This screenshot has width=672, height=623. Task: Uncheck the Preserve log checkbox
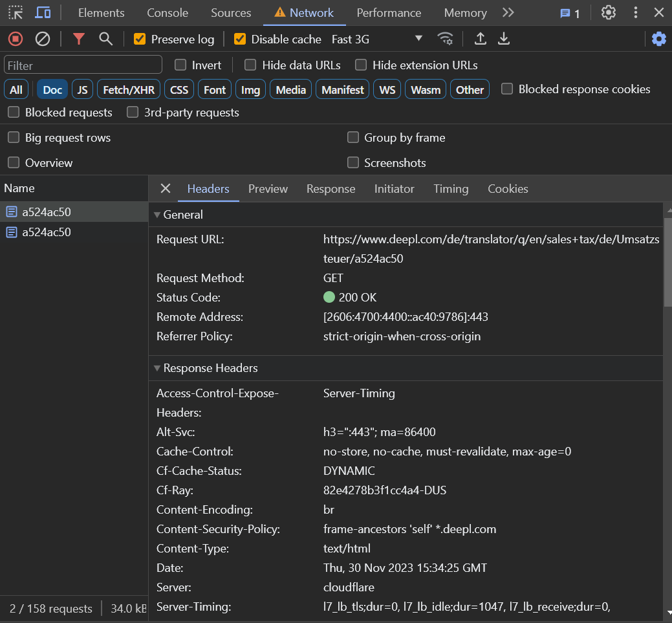point(140,39)
